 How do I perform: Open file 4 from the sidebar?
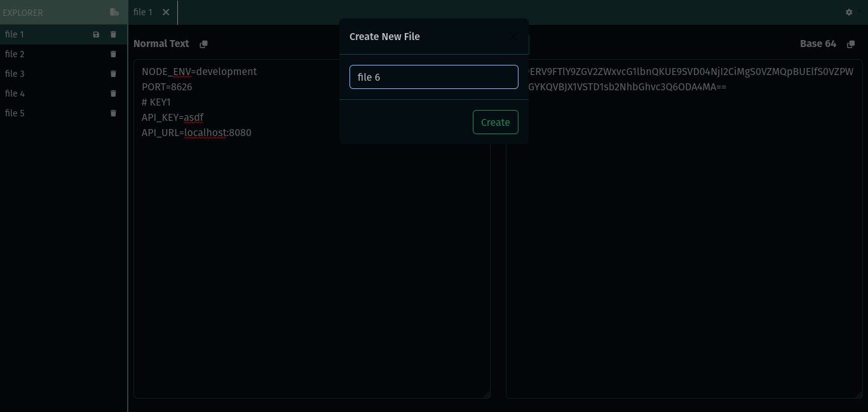tap(15, 93)
